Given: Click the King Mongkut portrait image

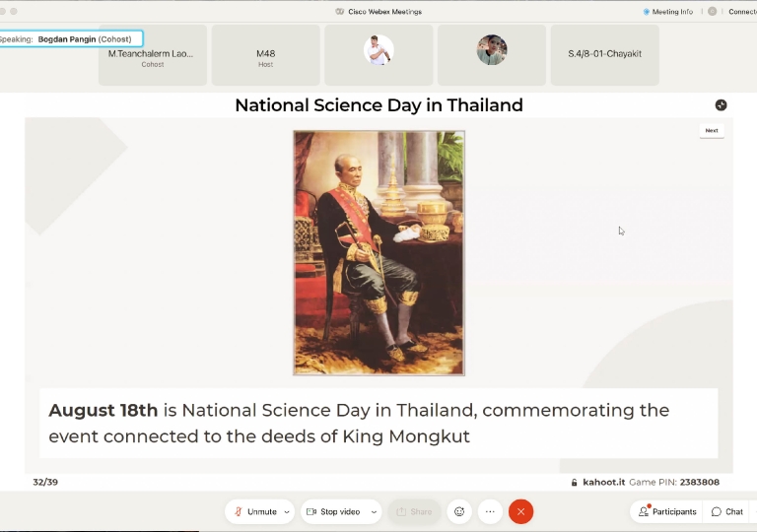Looking at the screenshot, I should pos(378,253).
